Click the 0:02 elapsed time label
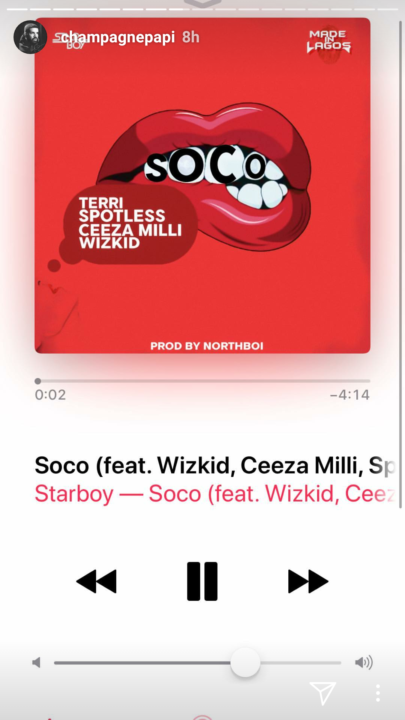Screen dimensions: 405x720 pyautogui.click(x=51, y=395)
